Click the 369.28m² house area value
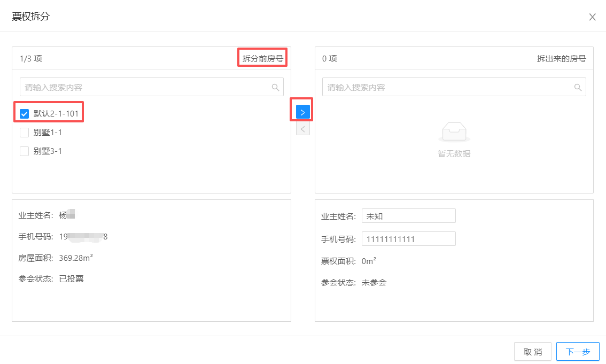This screenshot has width=606, height=364. (x=76, y=258)
